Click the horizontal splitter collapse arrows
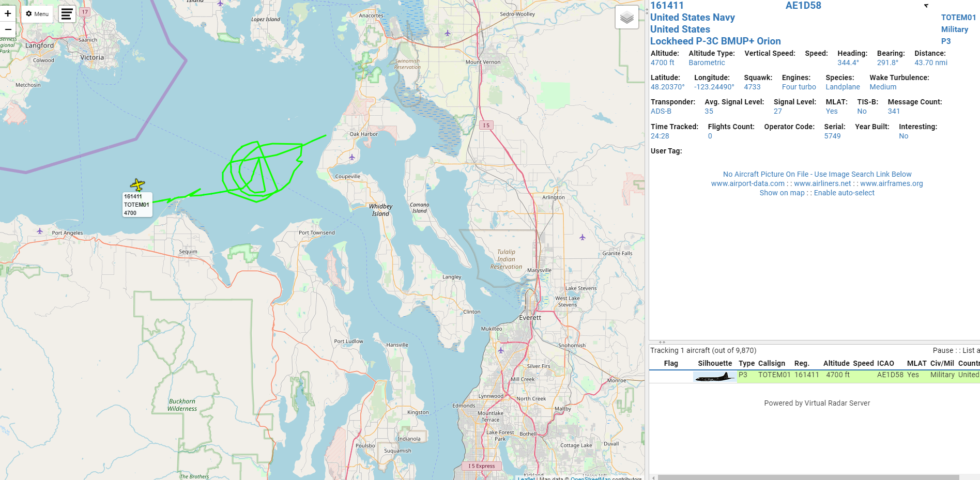The height and width of the screenshot is (480, 980). 662,342
